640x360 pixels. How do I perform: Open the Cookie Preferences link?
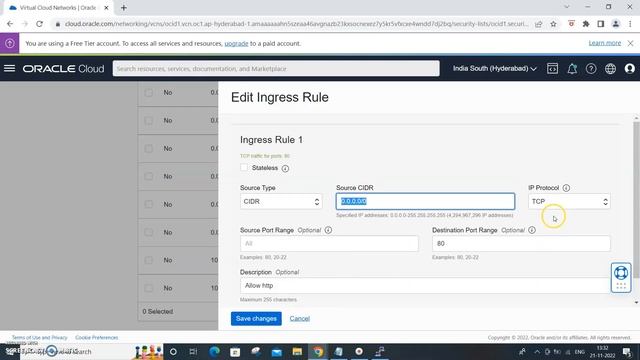coord(97,338)
